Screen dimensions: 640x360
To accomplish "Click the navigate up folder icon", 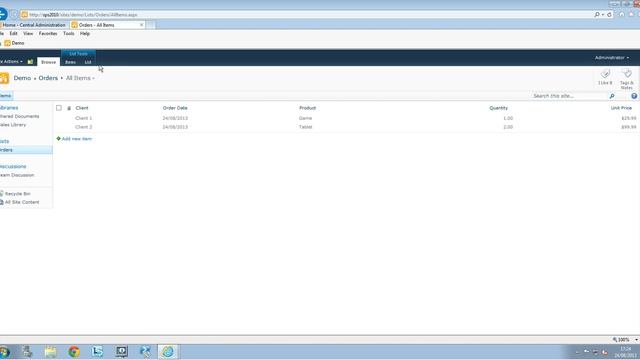I will coord(30,62).
